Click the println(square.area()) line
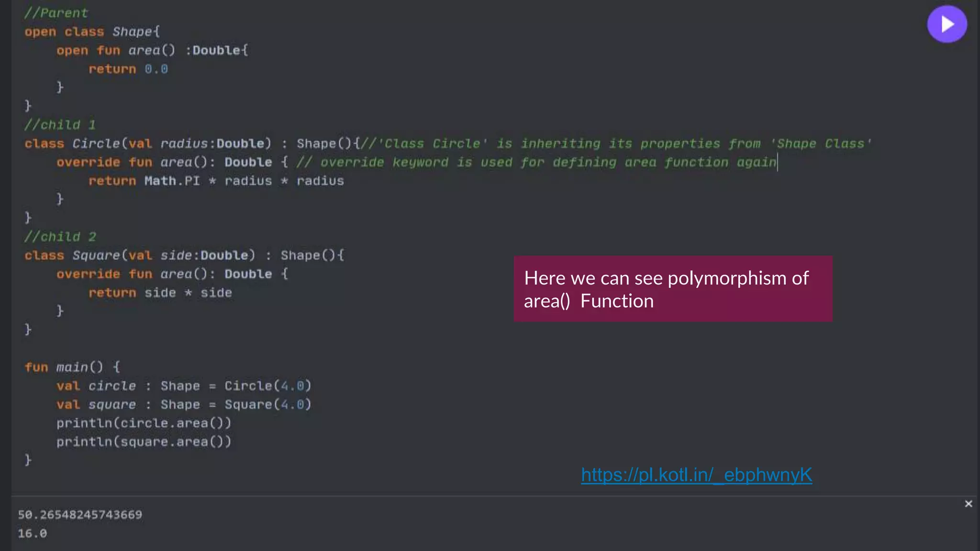980x551 pixels. click(144, 442)
